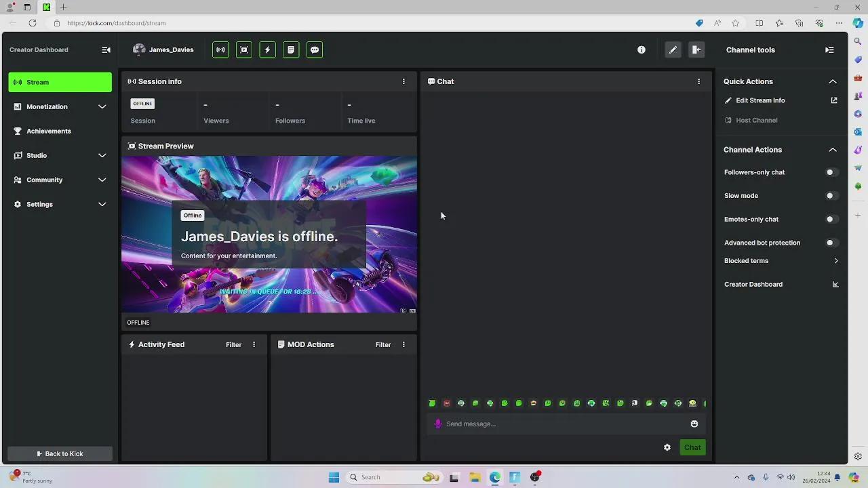Enable Followers-only chat toggle
This screenshot has width=868, height=488.
point(831,172)
